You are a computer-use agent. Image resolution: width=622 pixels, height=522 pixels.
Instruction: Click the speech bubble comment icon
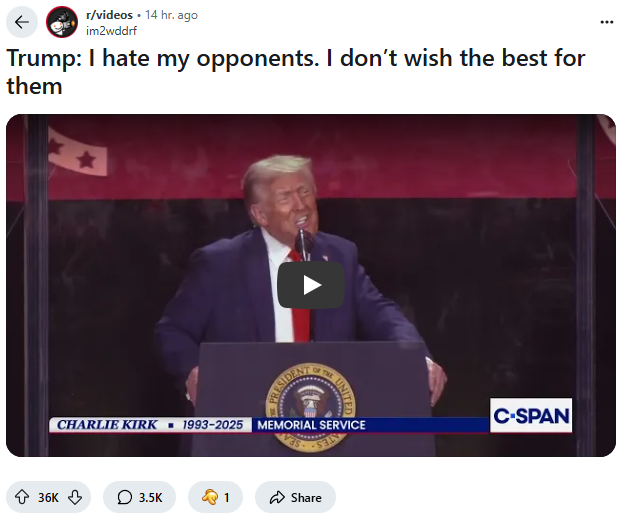[125, 497]
